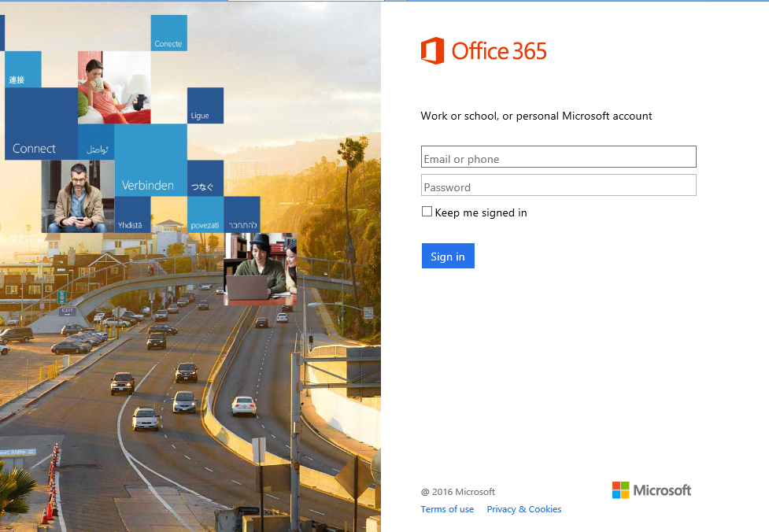Open the Privacy & Cookies link

[523, 509]
